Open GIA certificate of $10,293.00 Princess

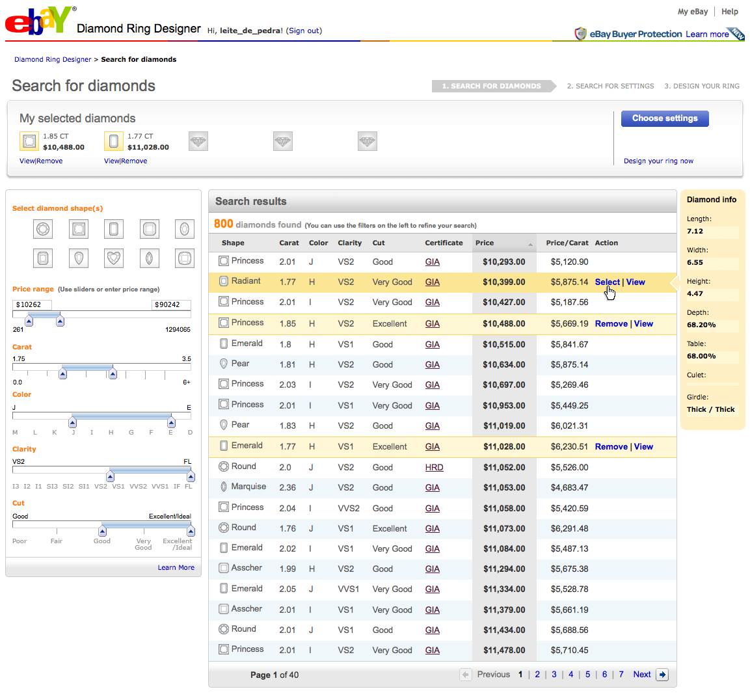(432, 262)
